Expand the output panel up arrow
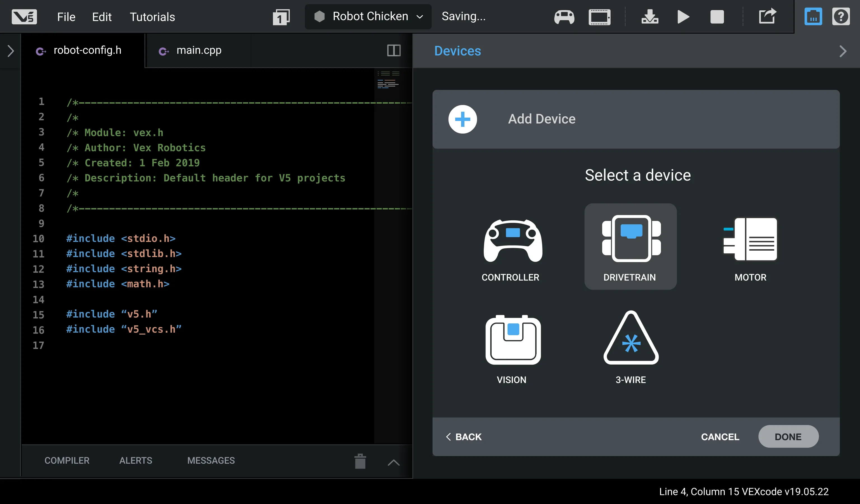The height and width of the screenshot is (504, 860). (394, 462)
